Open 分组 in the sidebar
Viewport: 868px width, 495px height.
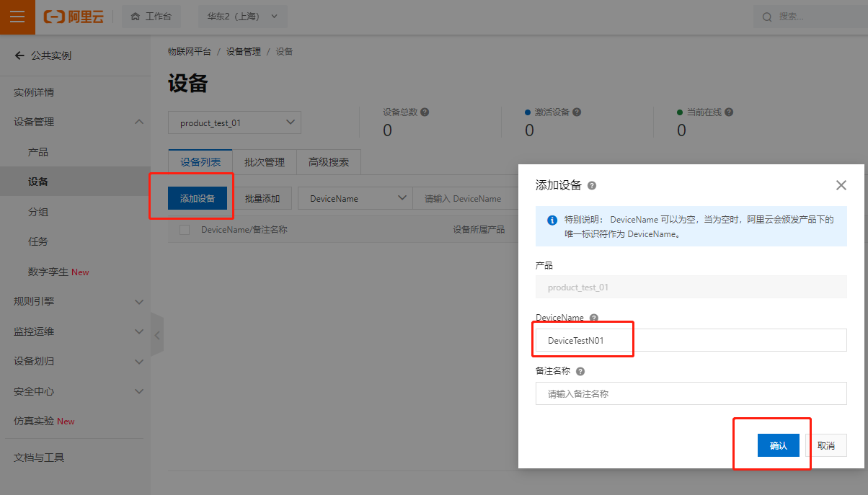coord(38,212)
